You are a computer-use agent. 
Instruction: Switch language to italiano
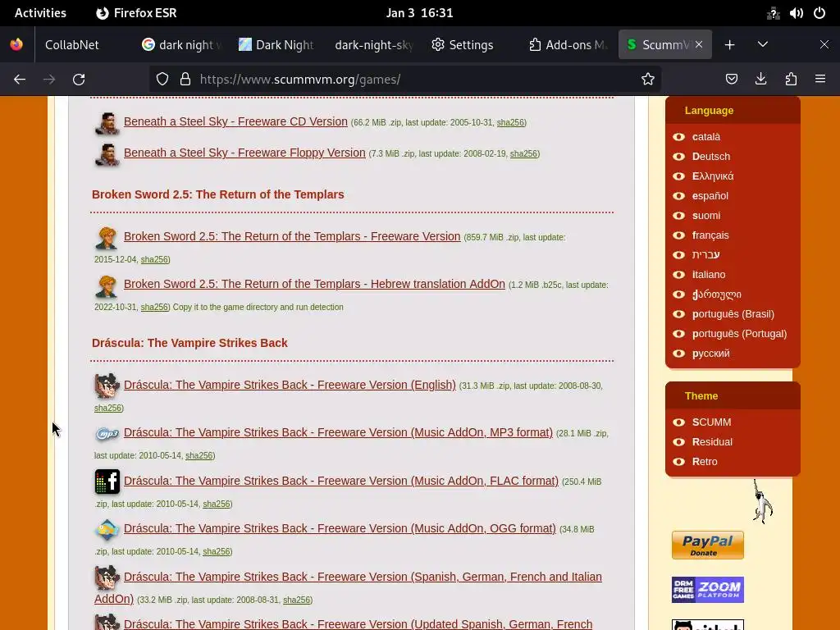click(708, 275)
